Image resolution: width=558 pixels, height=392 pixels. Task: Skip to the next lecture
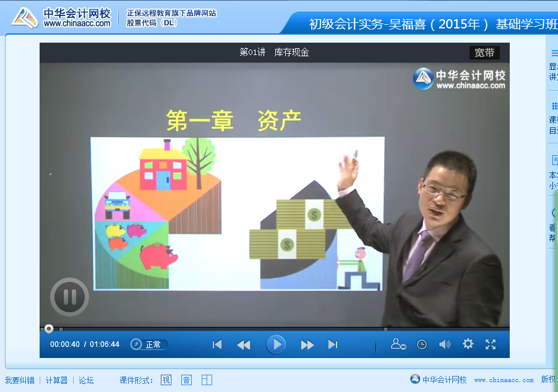pos(333,345)
